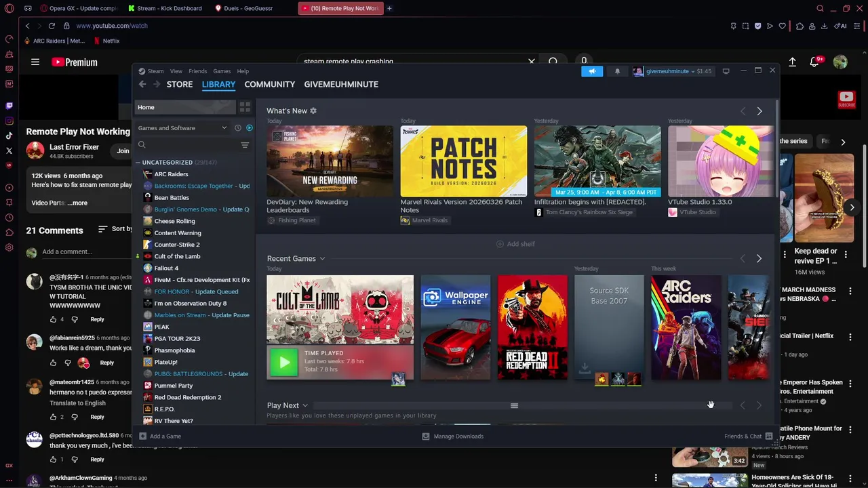Open the YouTube comments Sort by menu

click(x=115, y=229)
